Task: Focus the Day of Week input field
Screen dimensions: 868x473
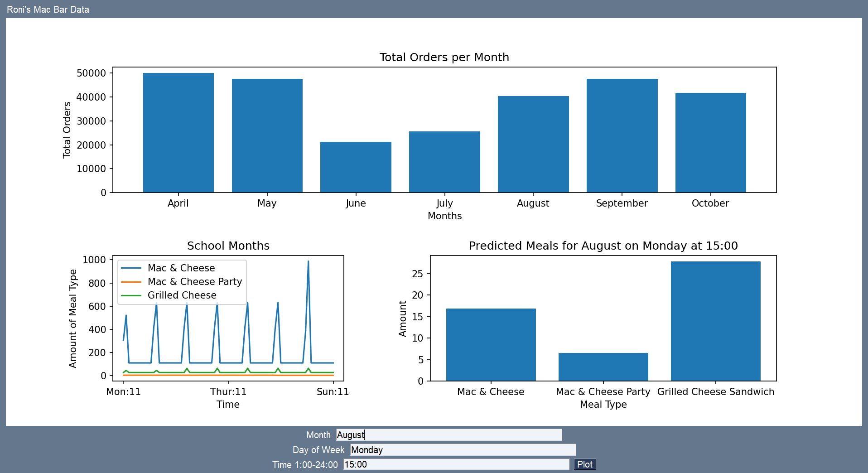Action: pyautogui.click(x=463, y=450)
